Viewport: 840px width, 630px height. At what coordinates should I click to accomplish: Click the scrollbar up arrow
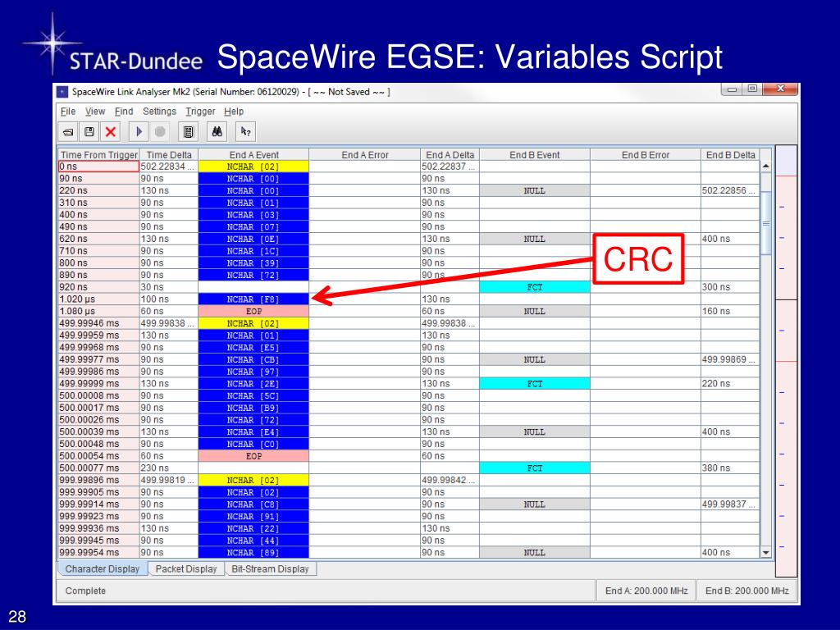(x=766, y=166)
